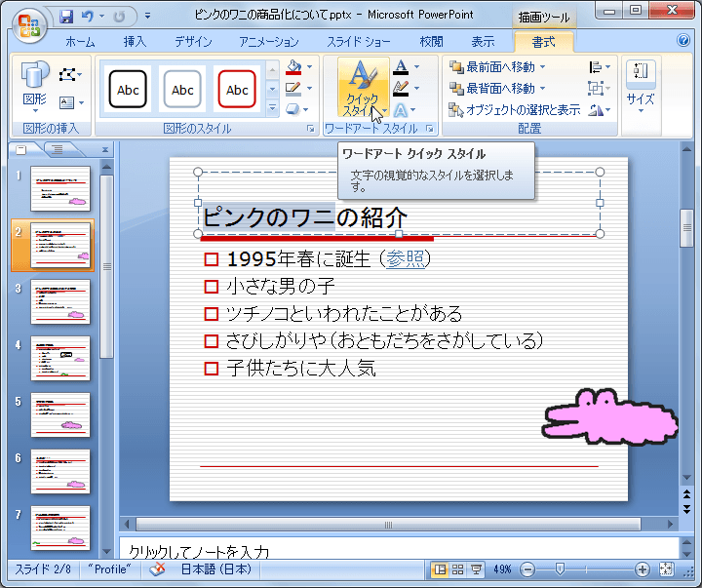Click the shape effects icon
The image size is (702, 588).
click(292, 109)
